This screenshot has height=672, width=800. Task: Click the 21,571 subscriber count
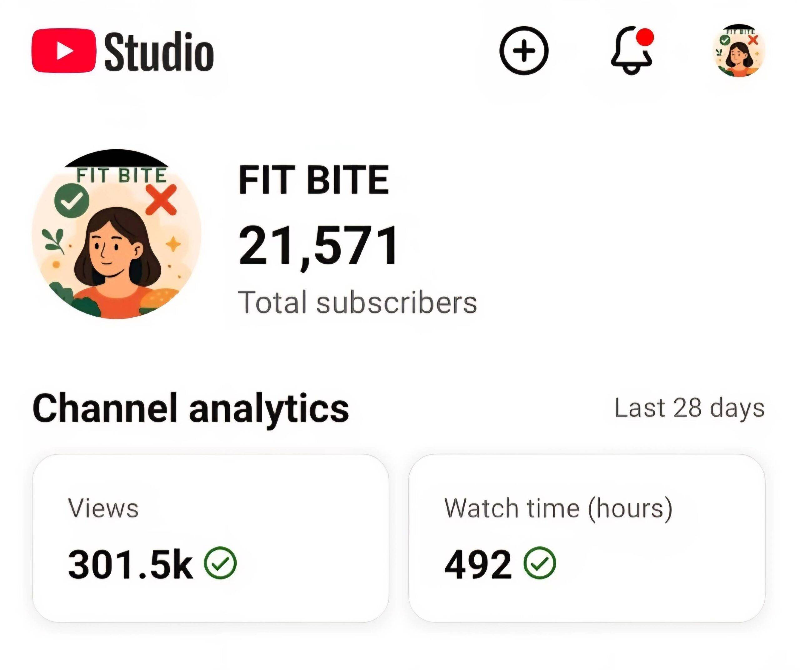point(318,246)
